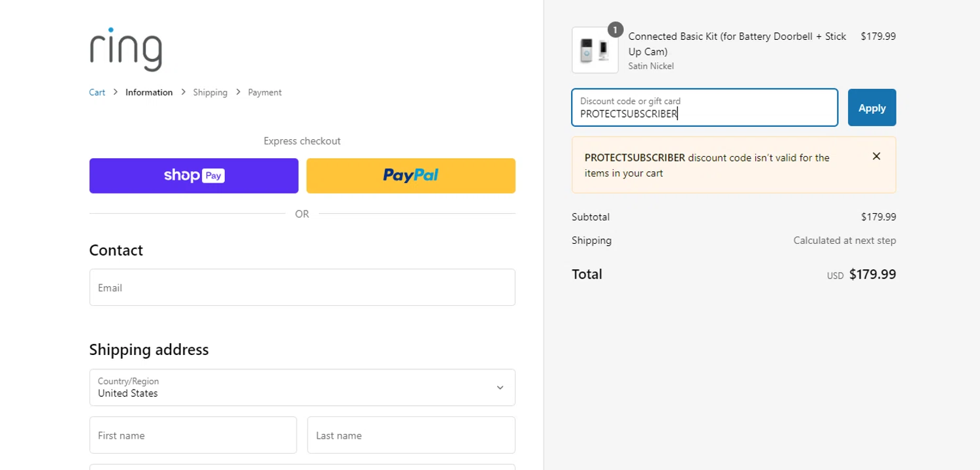
Task: Click the ring logo
Action: pyautogui.click(x=126, y=50)
